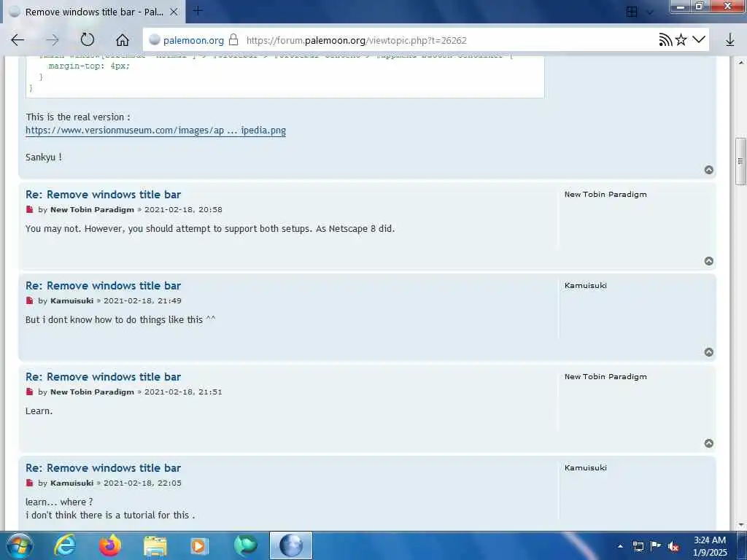
Task: Click the forward navigation arrow
Action: point(53,40)
